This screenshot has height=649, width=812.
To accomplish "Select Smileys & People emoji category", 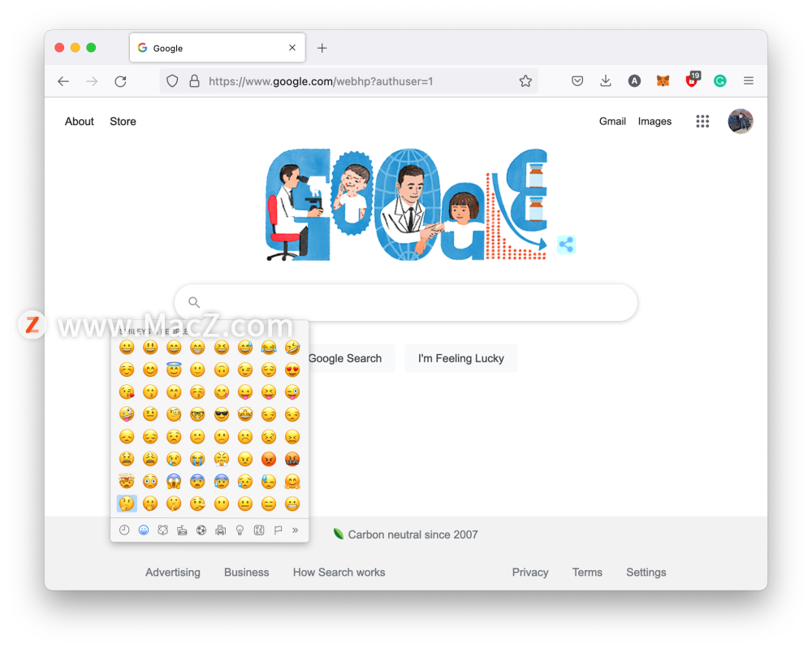I will (144, 530).
